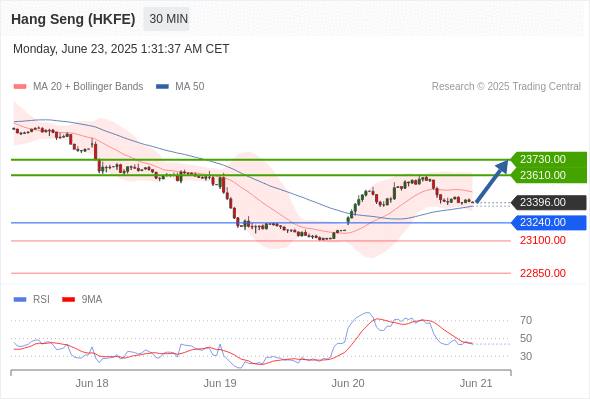
Task: Click the blue RSI legend swatch
Action: click(20, 300)
